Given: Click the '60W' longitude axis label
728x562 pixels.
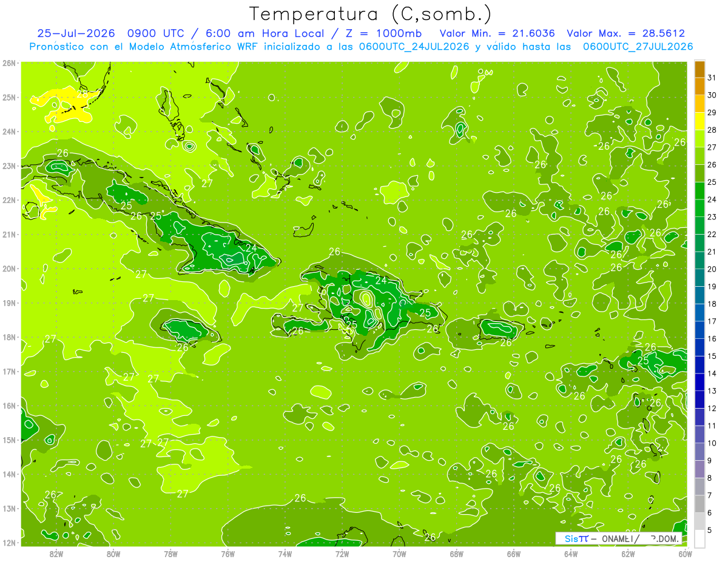Looking at the screenshot, I should pyautogui.click(x=685, y=554).
